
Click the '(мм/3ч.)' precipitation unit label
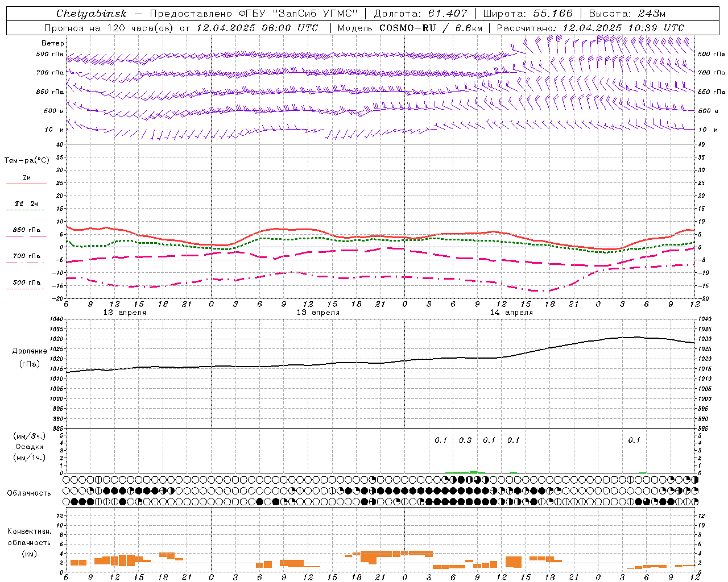tap(30, 436)
